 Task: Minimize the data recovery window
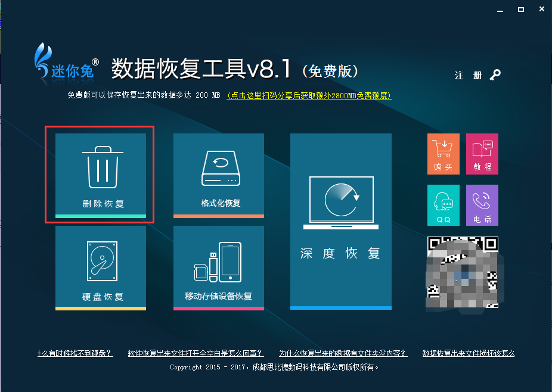pos(500,10)
